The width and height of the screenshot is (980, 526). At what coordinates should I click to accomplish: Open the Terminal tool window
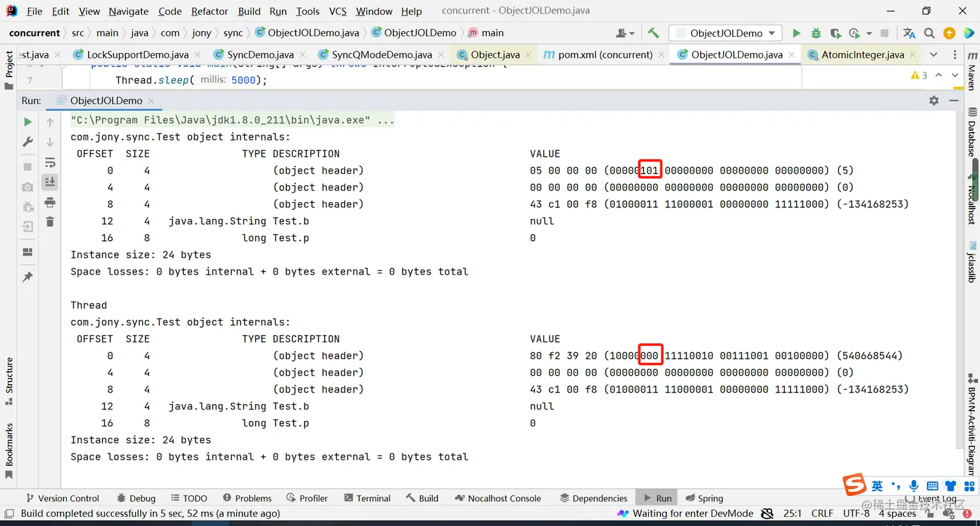[367, 498]
